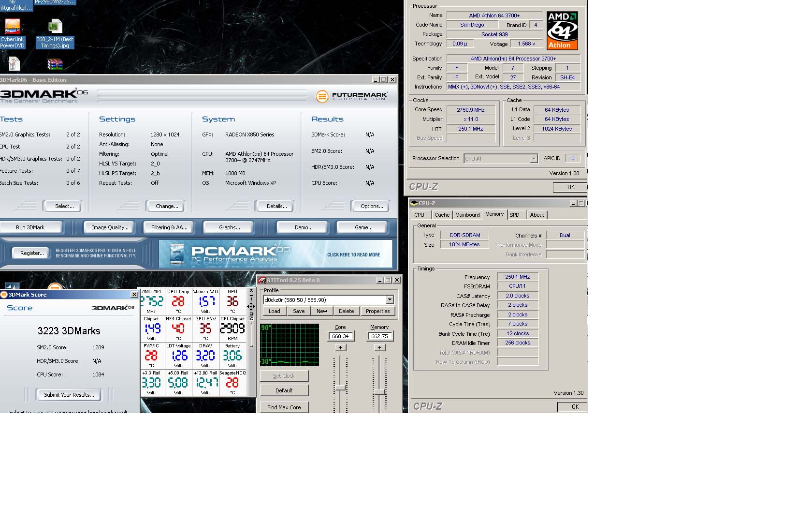Click the AMD A64 2752 MHz reading
Viewport: 812px width, 508px height.
(151, 301)
